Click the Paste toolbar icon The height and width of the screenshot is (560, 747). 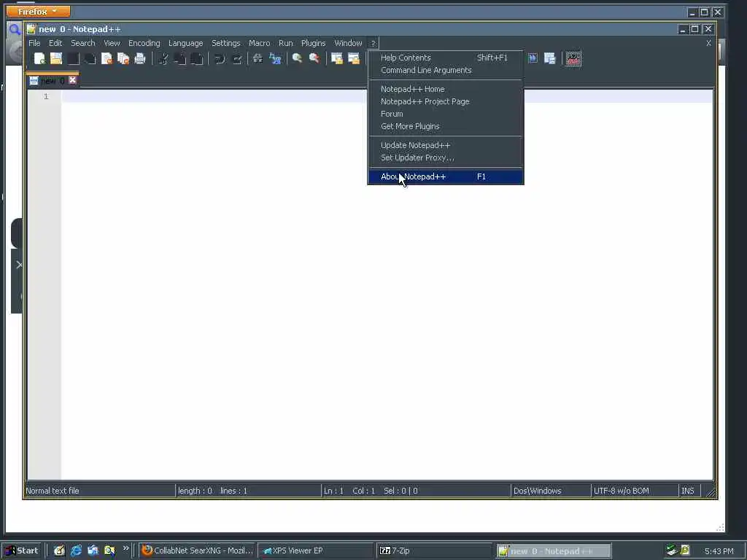click(x=197, y=58)
